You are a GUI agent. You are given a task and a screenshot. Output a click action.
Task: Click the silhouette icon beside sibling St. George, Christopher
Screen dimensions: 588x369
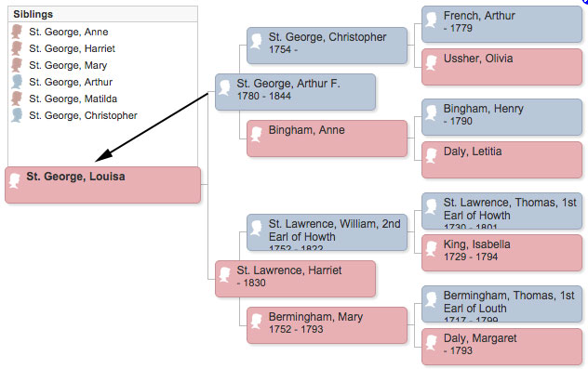(x=17, y=115)
